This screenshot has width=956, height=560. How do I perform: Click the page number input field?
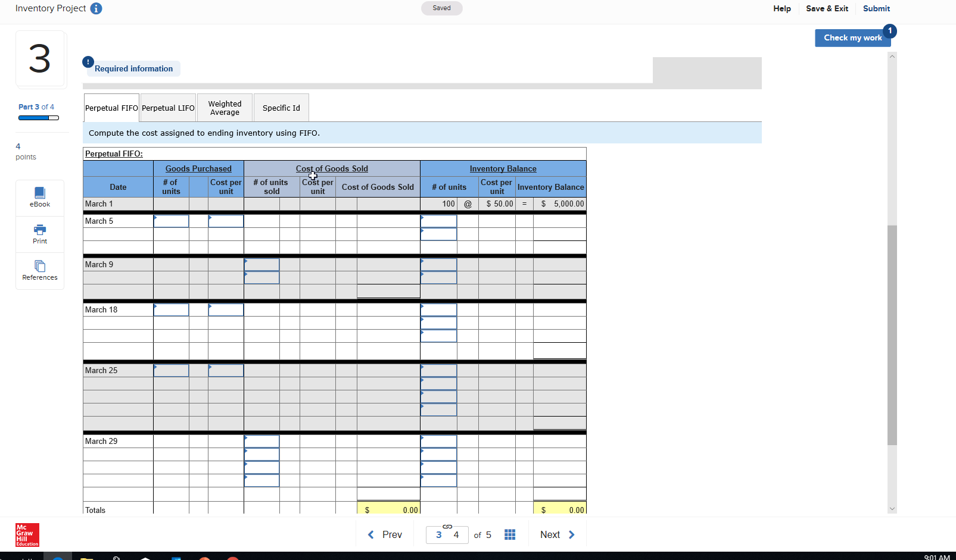coord(438,534)
